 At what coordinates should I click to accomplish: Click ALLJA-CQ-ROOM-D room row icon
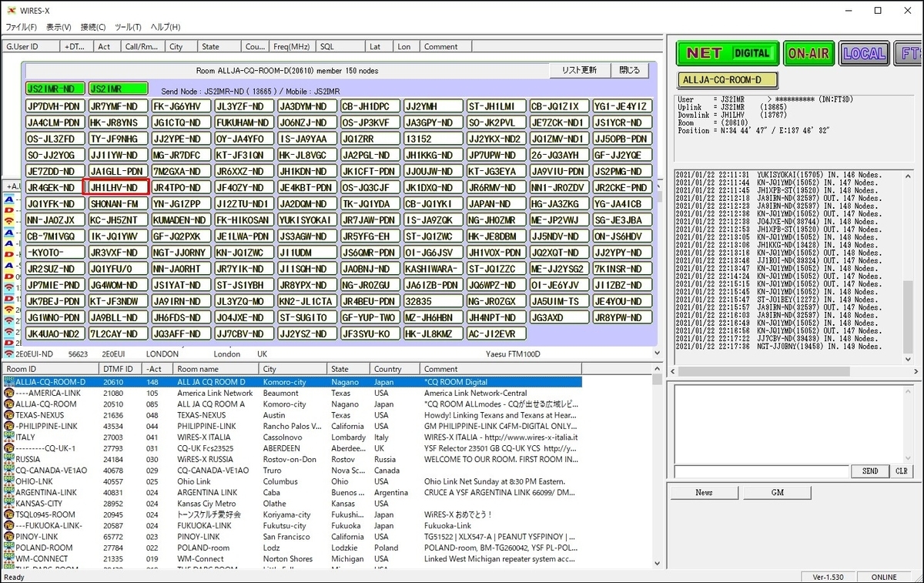pos(8,382)
